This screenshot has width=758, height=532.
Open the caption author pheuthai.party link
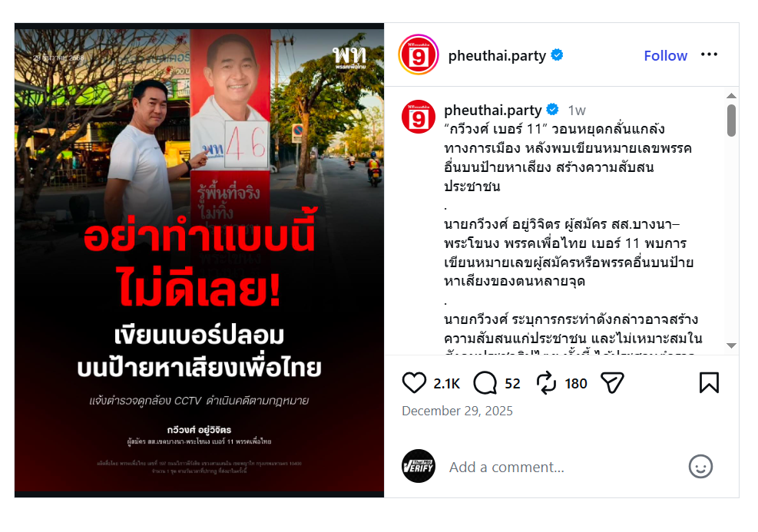492,111
